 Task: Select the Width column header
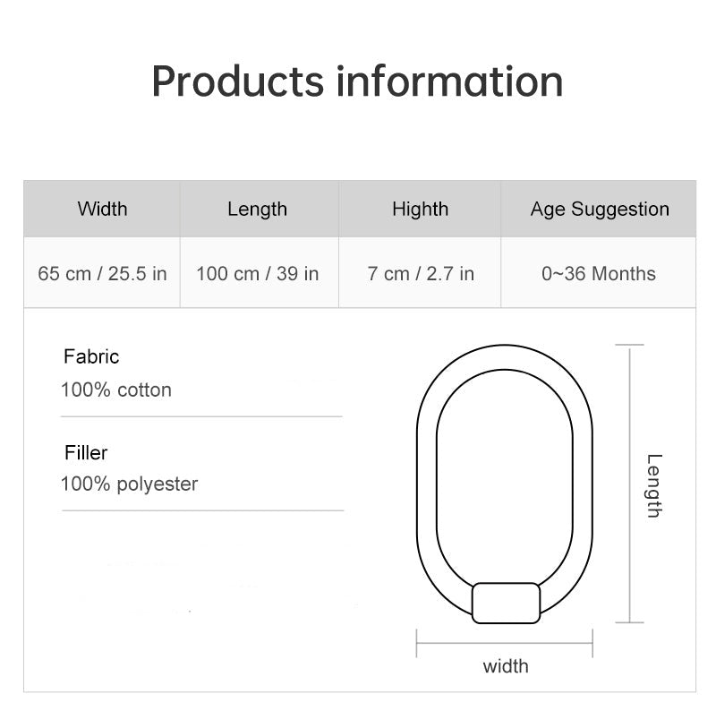tap(102, 209)
